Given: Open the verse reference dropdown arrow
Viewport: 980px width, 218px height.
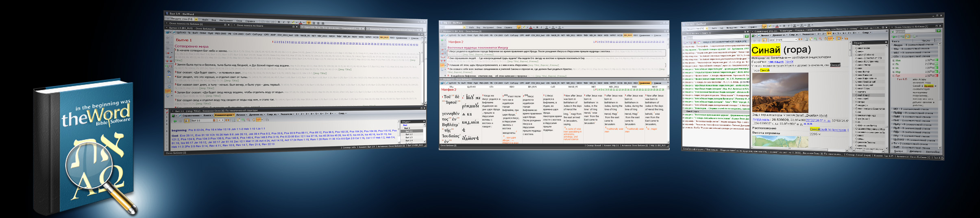Looking at the screenshot, I should (x=196, y=19).
